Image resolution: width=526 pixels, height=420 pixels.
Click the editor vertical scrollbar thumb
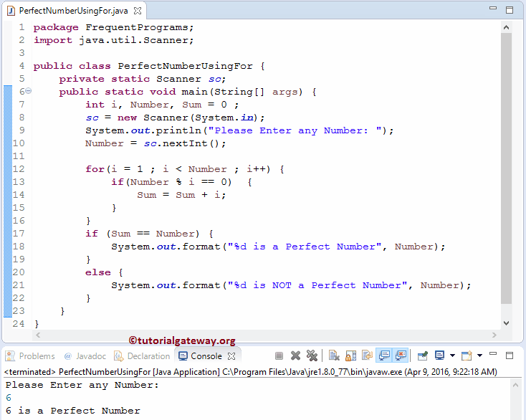pyautogui.click(x=506, y=168)
